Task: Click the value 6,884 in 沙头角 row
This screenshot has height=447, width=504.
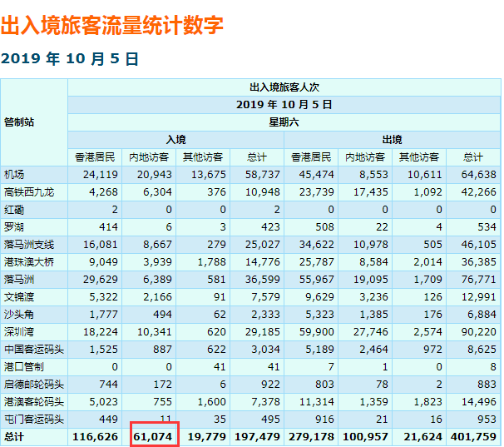Action: tap(482, 315)
